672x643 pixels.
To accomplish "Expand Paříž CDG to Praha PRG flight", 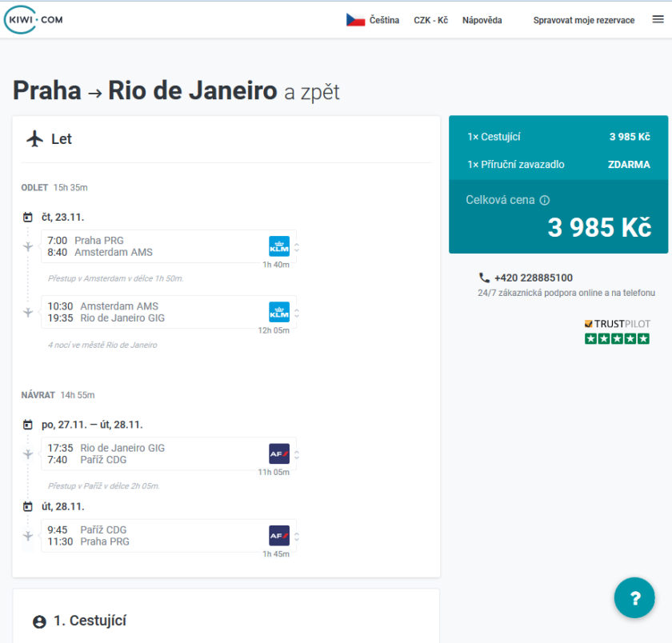I will 297,536.
